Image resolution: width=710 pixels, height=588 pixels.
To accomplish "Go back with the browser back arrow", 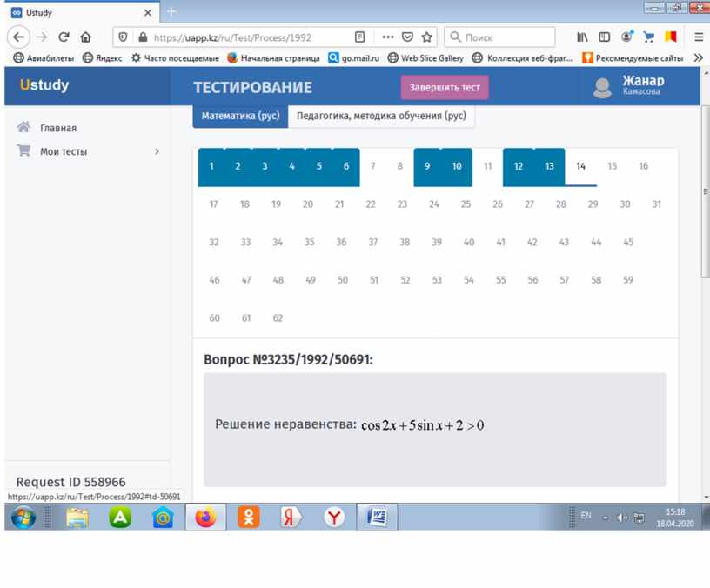I will coord(18,37).
